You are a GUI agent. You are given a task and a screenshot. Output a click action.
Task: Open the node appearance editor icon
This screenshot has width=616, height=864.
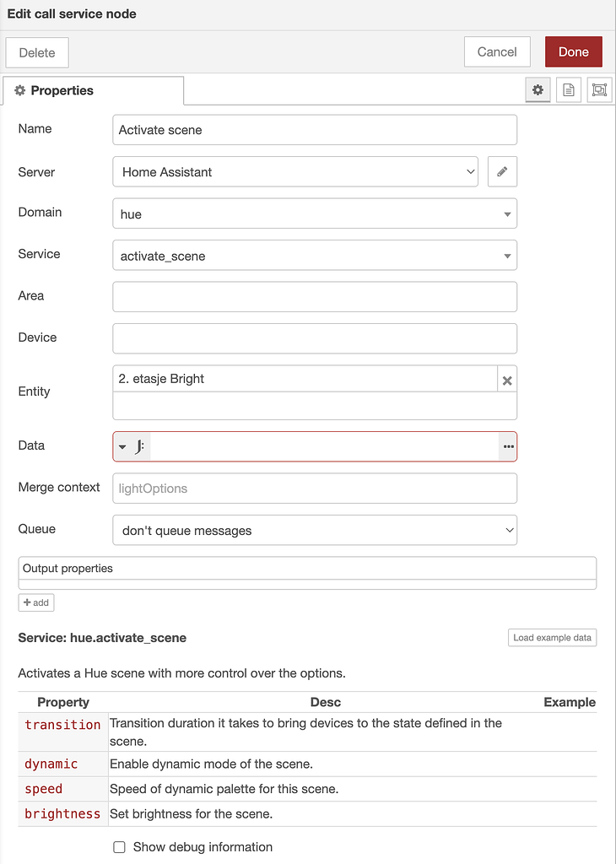599,89
